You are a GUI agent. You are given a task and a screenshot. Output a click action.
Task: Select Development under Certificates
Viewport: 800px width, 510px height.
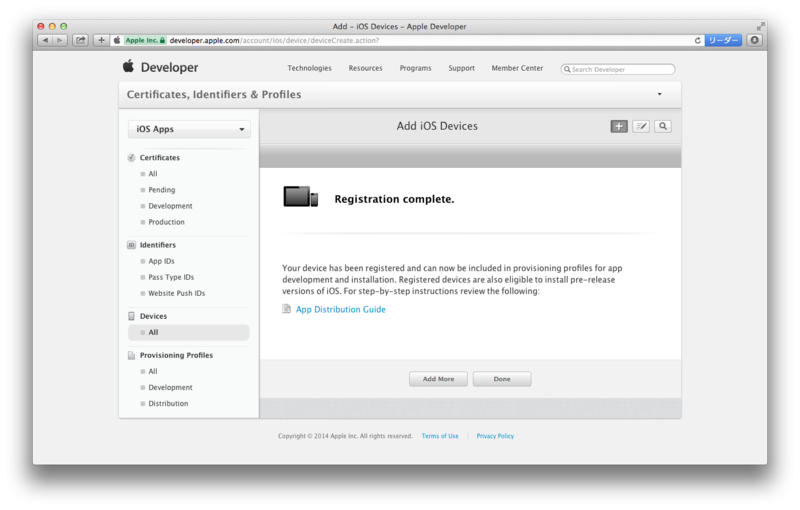tap(170, 206)
